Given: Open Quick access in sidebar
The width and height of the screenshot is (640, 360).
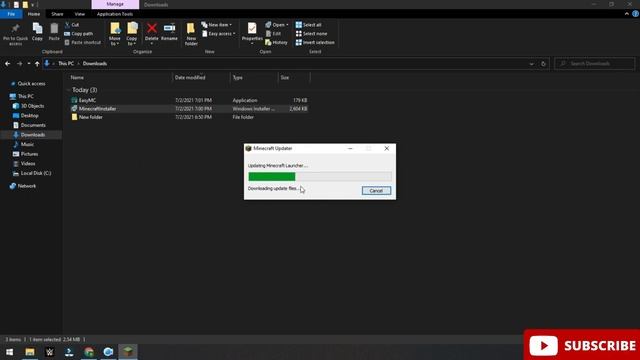Looking at the screenshot, I should pos(28,84).
